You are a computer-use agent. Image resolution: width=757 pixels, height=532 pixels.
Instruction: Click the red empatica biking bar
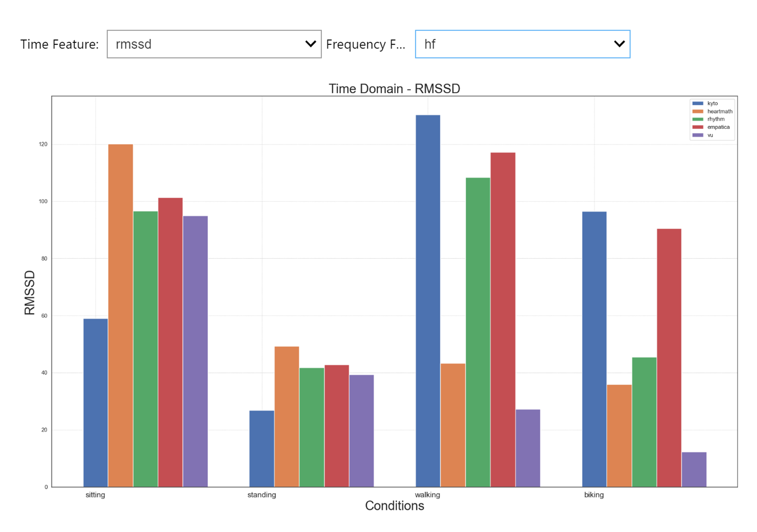point(669,358)
